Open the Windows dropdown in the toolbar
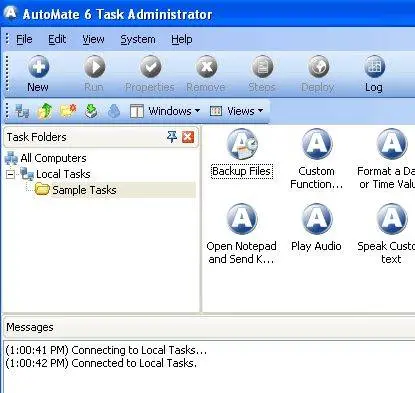Screen dimensions: 415x393 point(165,111)
